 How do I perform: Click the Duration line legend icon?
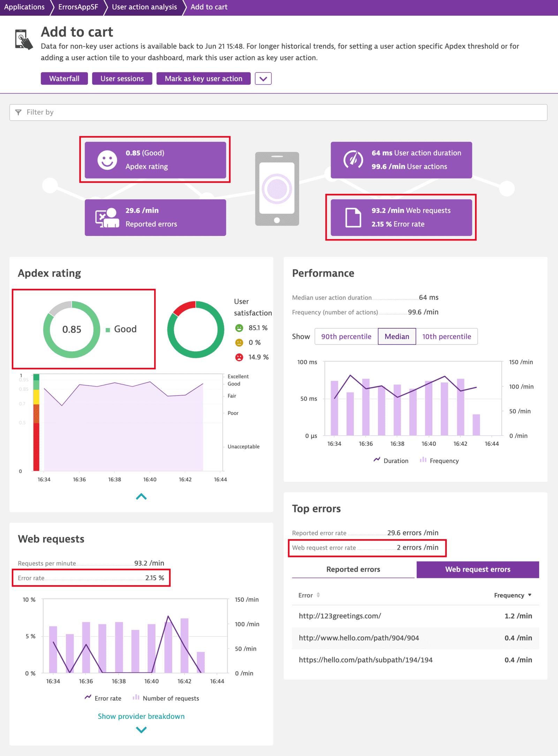(377, 460)
